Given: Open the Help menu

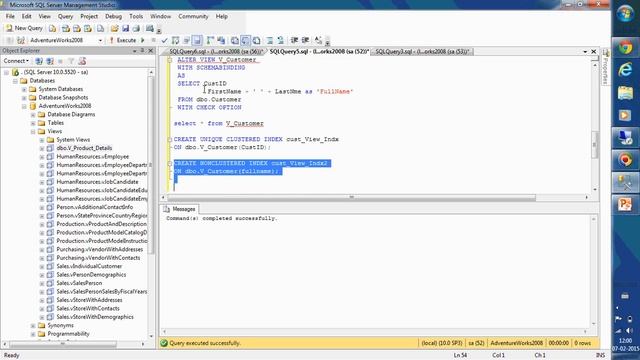Looking at the screenshot, I should point(222,16).
